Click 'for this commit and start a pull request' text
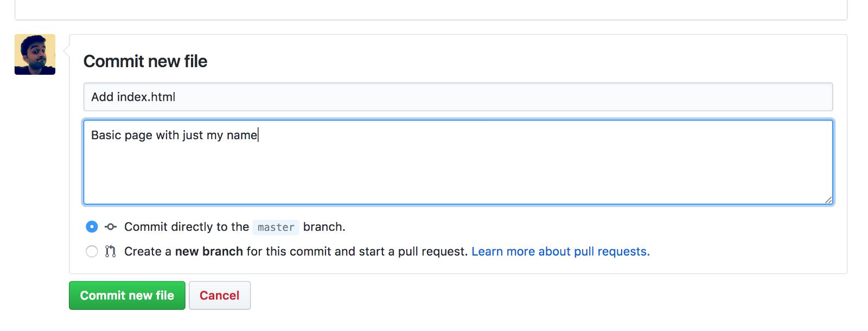 click(357, 251)
